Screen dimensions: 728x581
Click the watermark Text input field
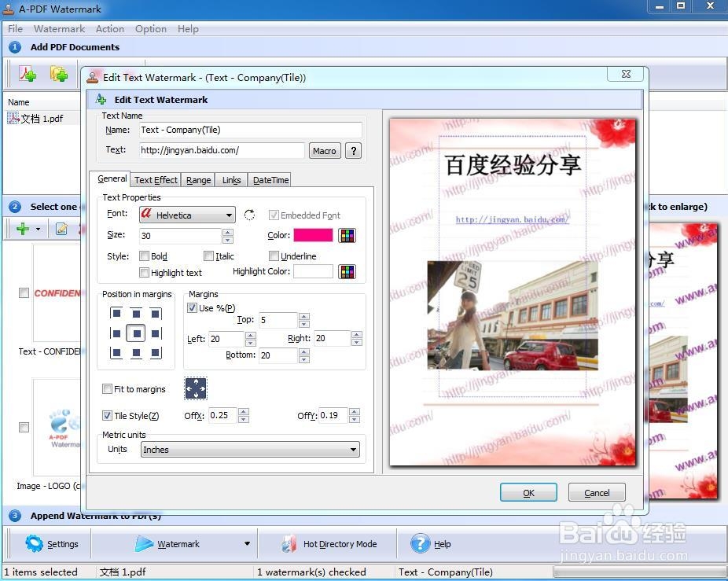coord(222,150)
